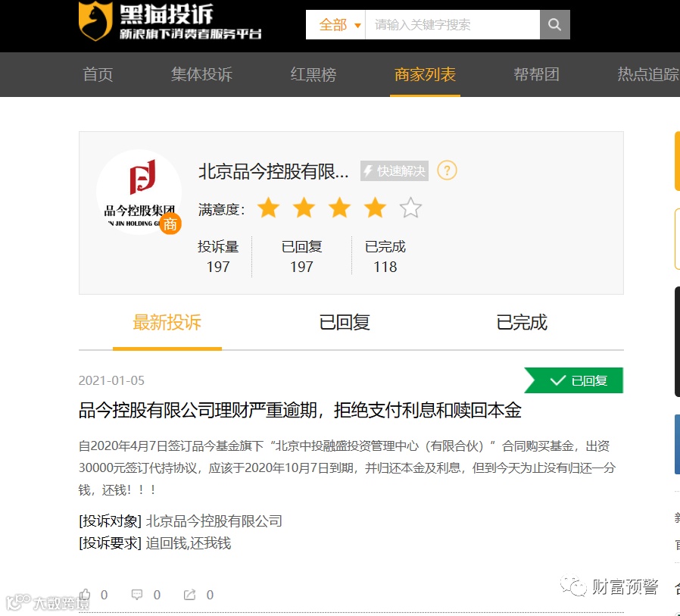Click the share arrow icon
Viewport: 680px width, 616px height.
pyautogui.click(x=189, y=595)
